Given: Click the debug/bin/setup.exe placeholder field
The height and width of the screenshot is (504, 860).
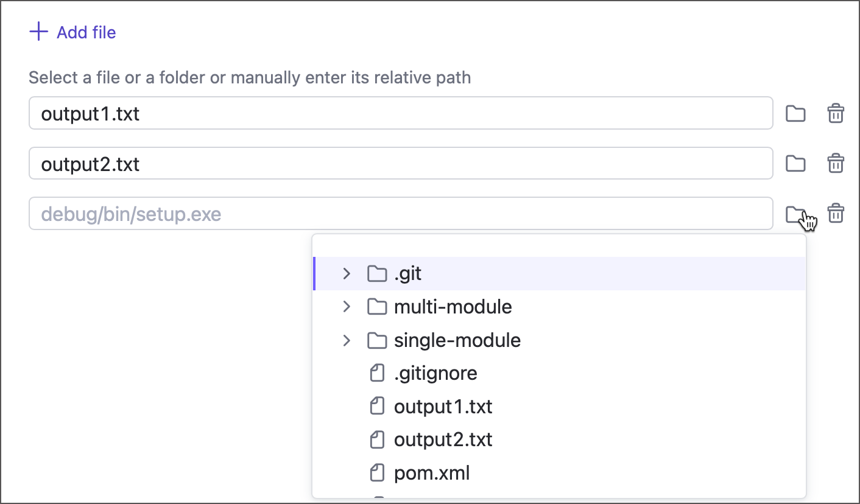Looking at the screenshot, I should tap(401, 214).
